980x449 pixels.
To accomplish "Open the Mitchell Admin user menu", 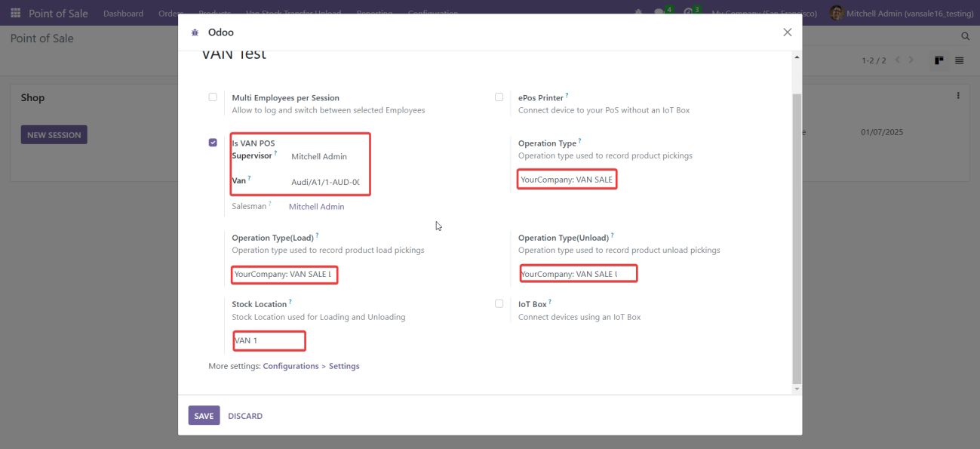I will (x=890, y=14).
